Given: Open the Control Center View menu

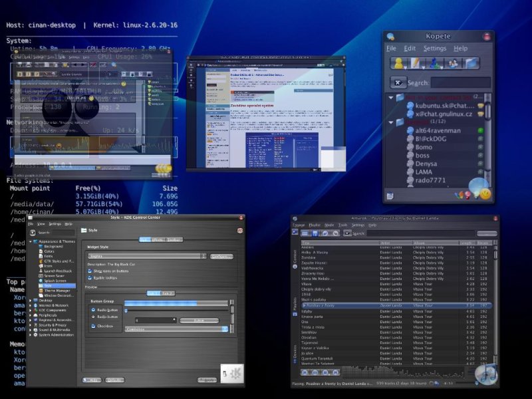Looking at the screenshot, I should tap(41, 224).
